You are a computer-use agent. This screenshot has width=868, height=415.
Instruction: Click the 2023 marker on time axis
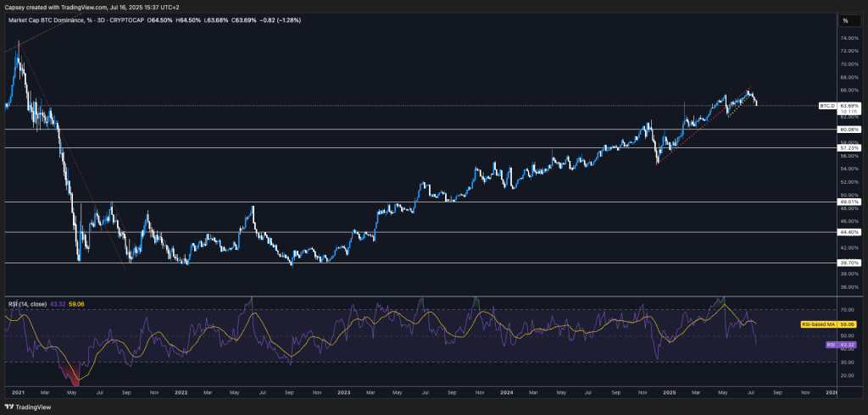click(x=342, y=392)
